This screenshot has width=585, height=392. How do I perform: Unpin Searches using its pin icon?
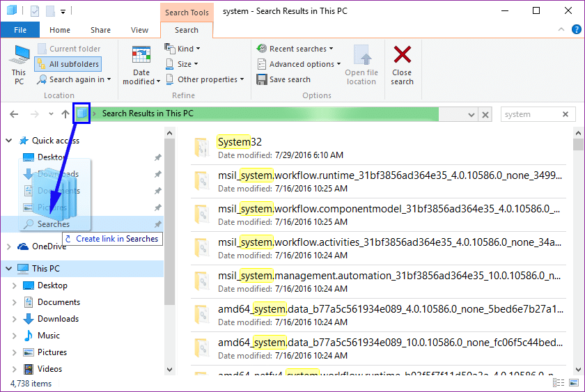pyautogui.click(x=158, y=224)
